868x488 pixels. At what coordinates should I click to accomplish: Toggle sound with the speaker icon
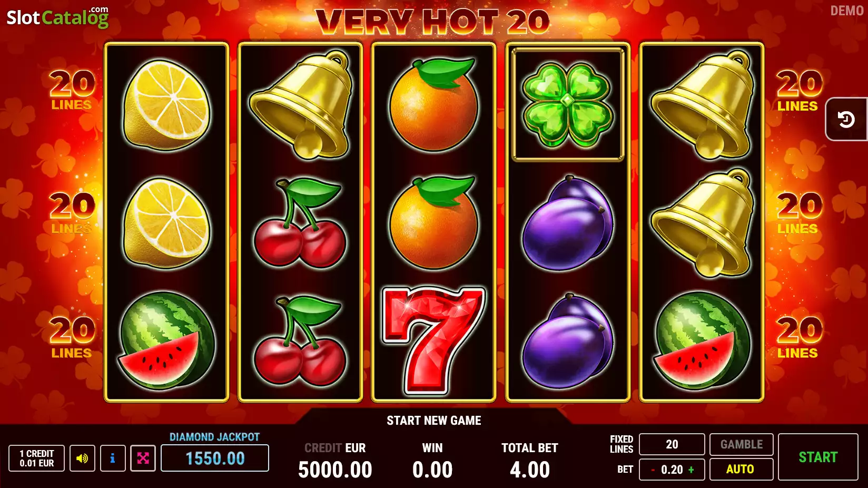tap(82, 458)
